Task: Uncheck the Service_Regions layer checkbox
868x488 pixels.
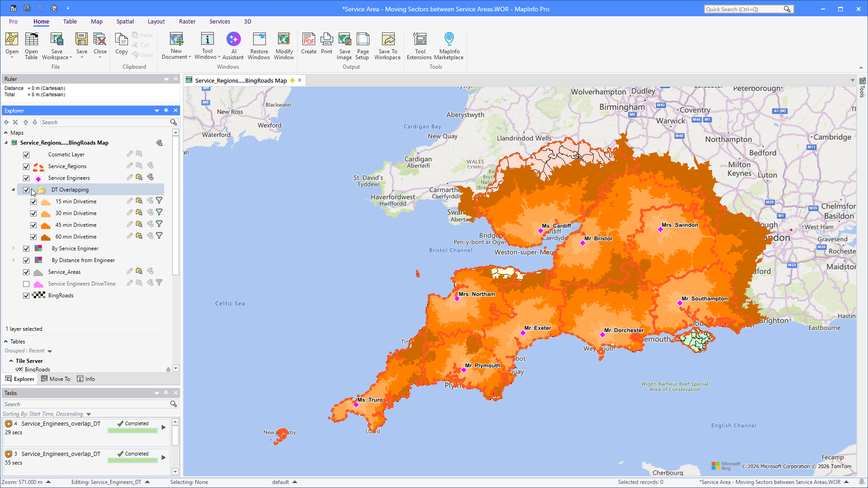Action: point(26,166)
